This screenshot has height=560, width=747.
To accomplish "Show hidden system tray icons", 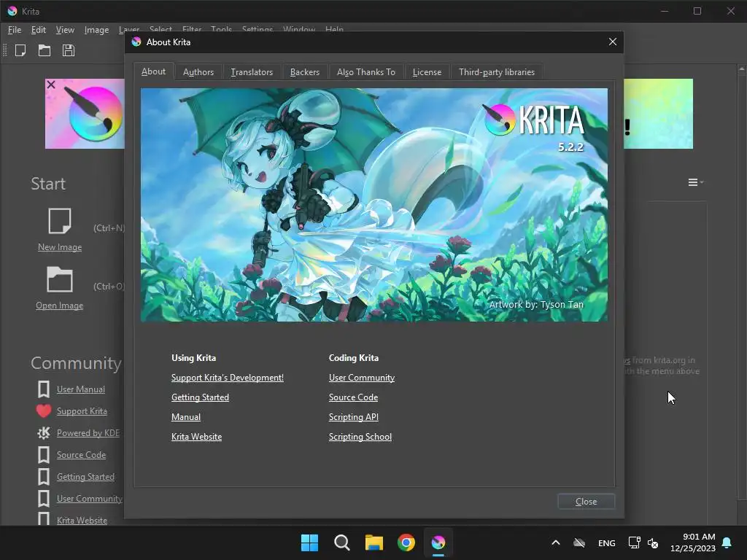I will pyautogui.click(x=555, y=542).
